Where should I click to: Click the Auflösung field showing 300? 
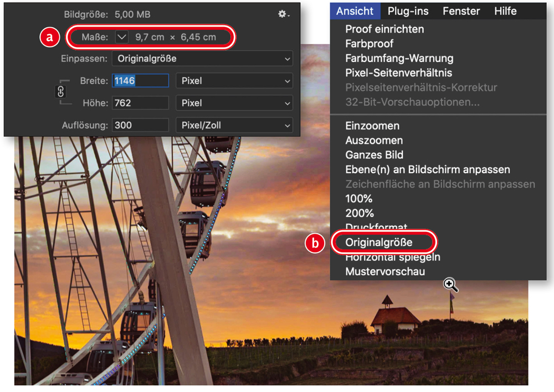point(140,125)
